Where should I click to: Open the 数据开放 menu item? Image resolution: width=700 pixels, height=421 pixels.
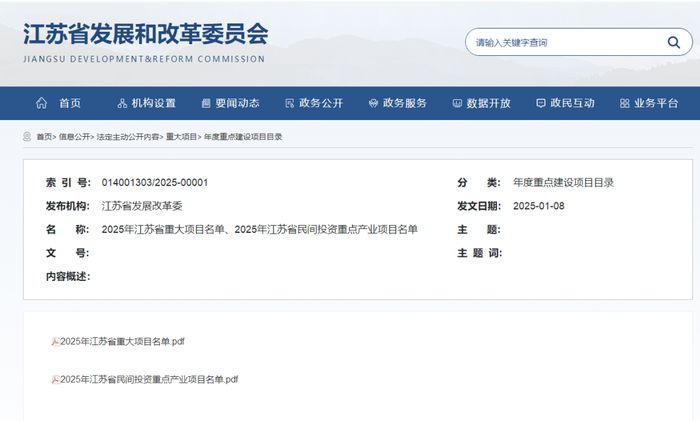click(489, 103)
